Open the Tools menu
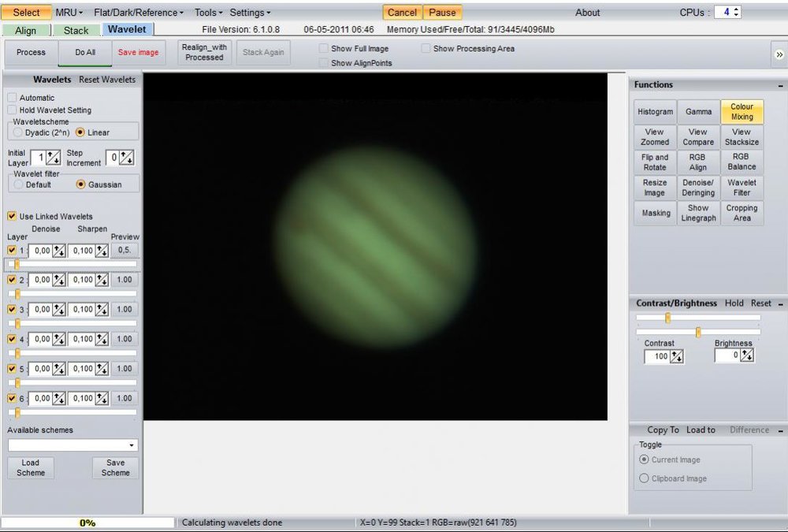788x532 pixels. 208,13
